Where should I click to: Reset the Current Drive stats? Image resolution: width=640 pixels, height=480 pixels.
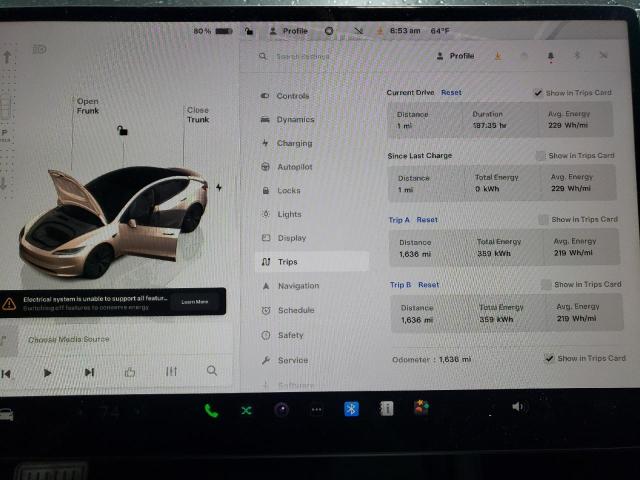point(451,93)
